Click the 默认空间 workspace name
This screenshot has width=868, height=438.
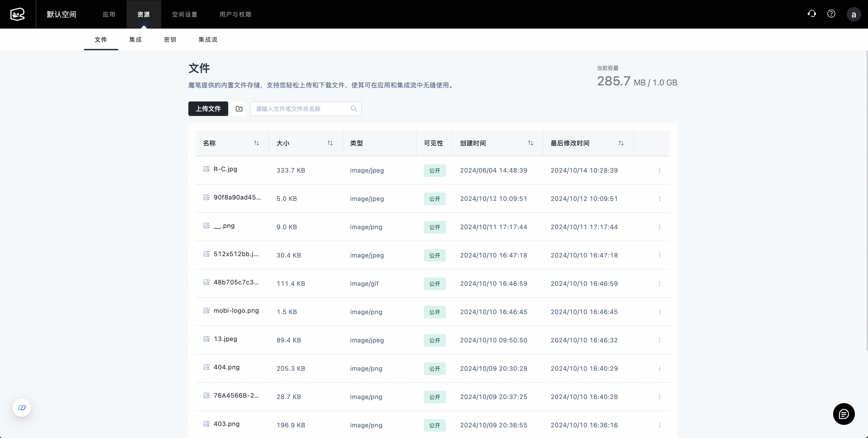[61, 14]
